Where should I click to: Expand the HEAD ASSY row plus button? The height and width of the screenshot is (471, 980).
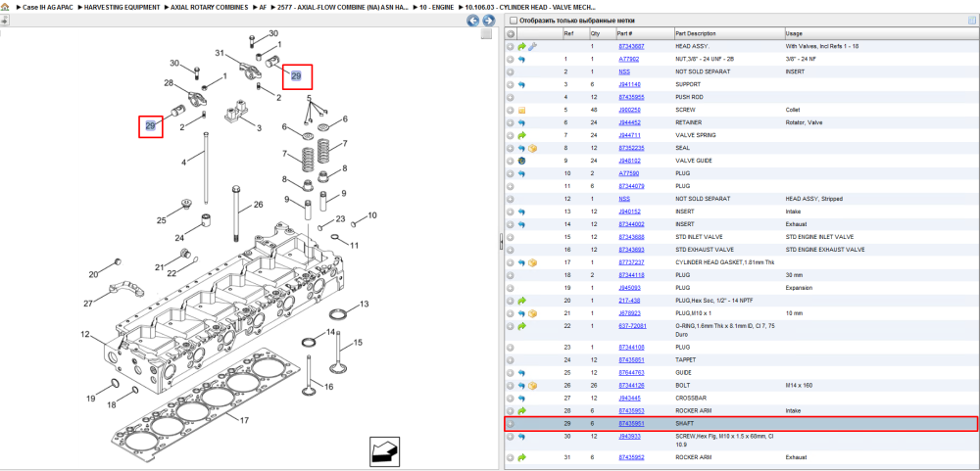[x=510, y=46]
